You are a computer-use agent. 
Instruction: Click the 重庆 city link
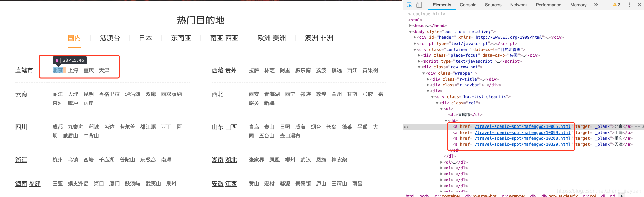89,70
